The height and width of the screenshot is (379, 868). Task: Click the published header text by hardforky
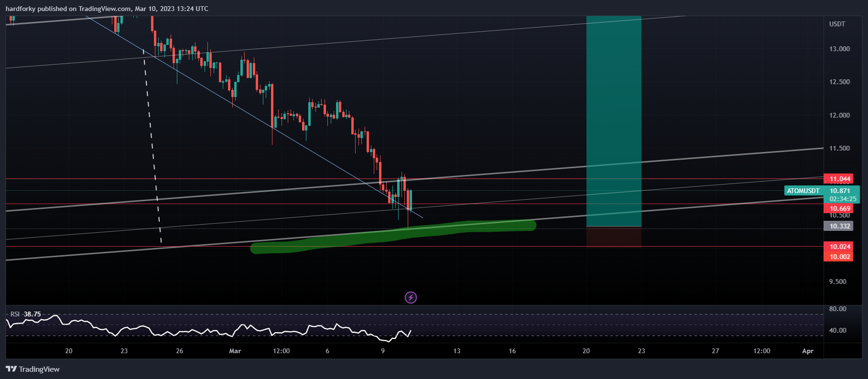click(107, 9)
